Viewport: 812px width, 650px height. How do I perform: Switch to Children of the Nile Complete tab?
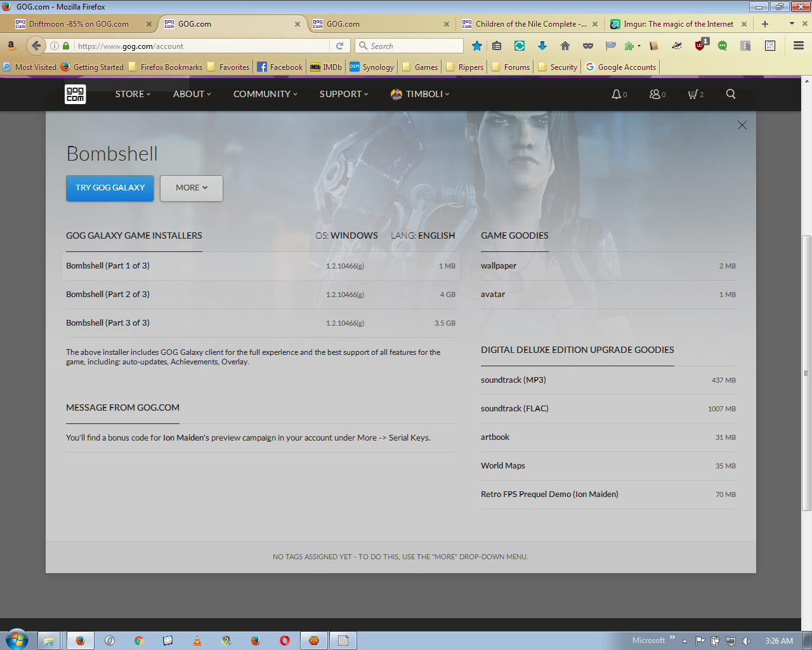click(x=530, y=24)
